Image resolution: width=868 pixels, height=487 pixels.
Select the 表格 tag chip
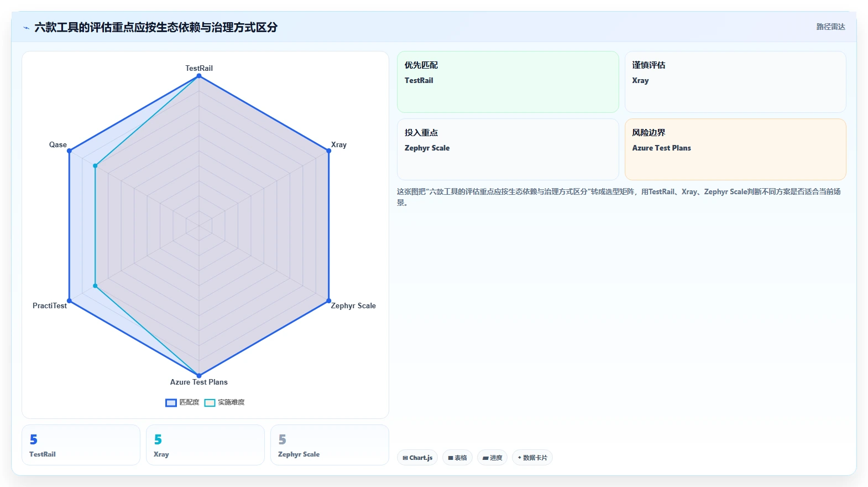pos(457,458)
